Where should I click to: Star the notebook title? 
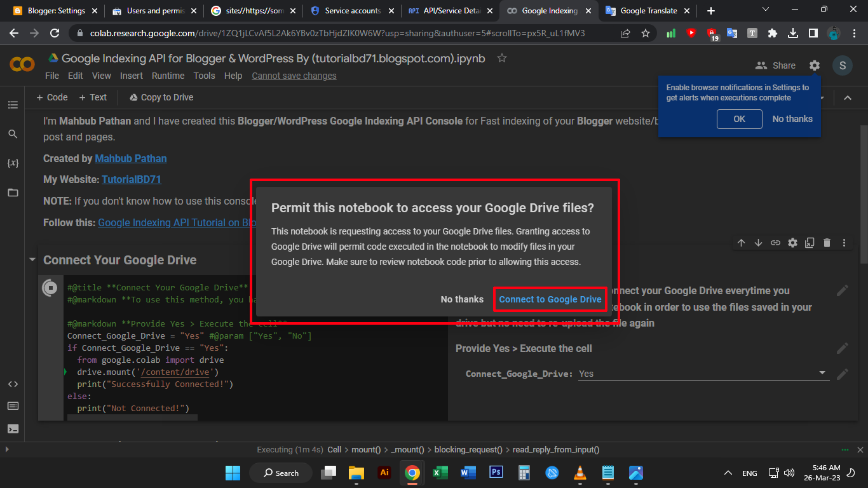pyautogui.click(x=501, y=58)
